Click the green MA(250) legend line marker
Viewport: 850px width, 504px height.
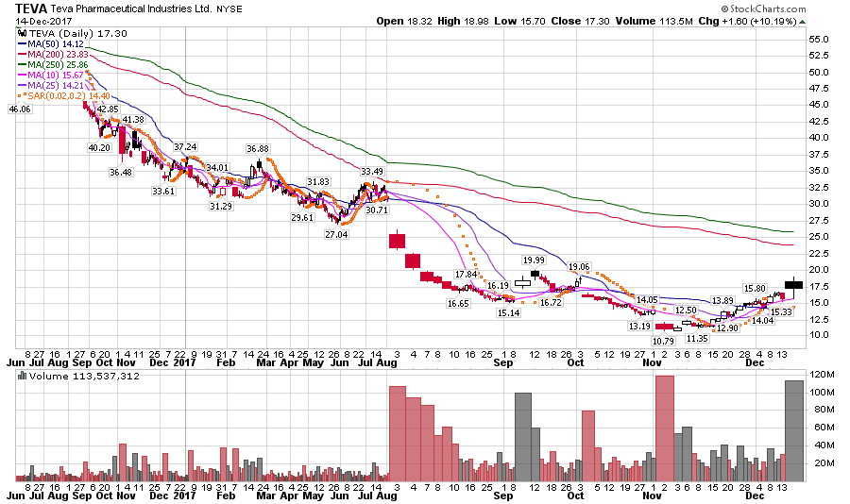23,64
